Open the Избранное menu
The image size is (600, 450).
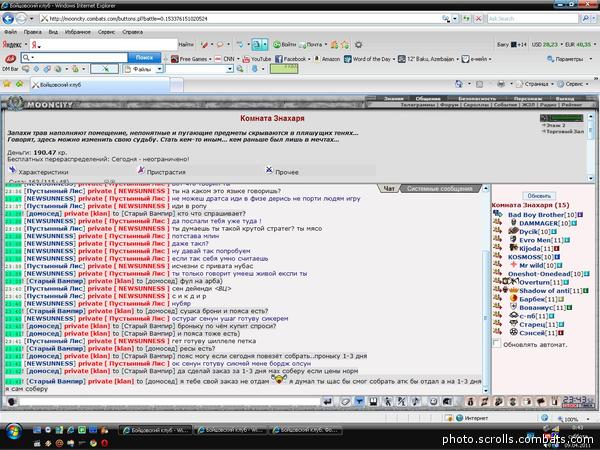coord(78,32)
